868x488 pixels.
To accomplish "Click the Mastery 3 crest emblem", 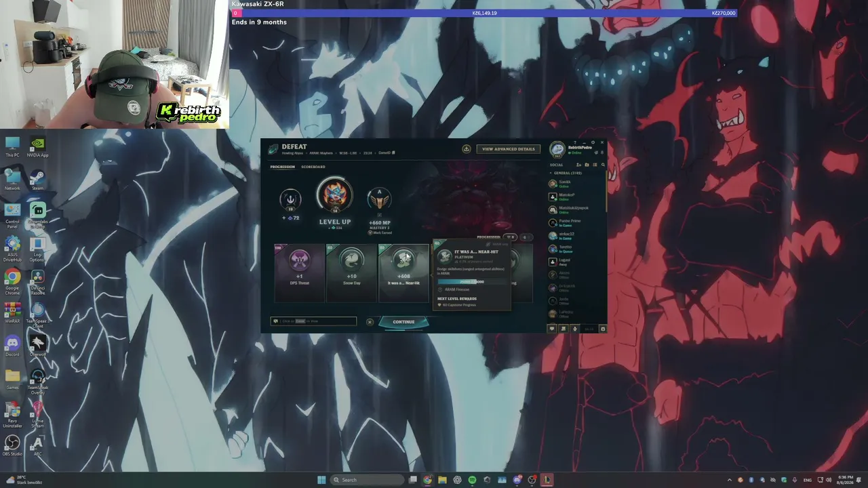I will pos(379,199).
